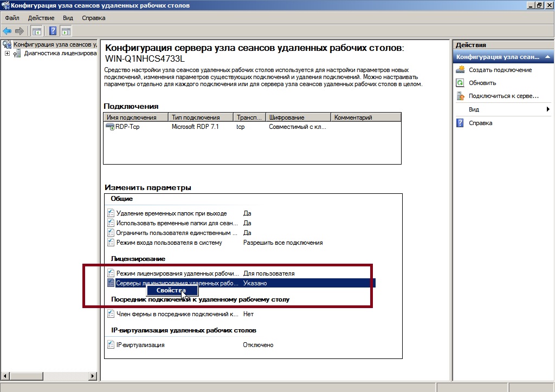Click the blue Help question-mark toolbar icon

pyautogui.click(x=53, y=31)
